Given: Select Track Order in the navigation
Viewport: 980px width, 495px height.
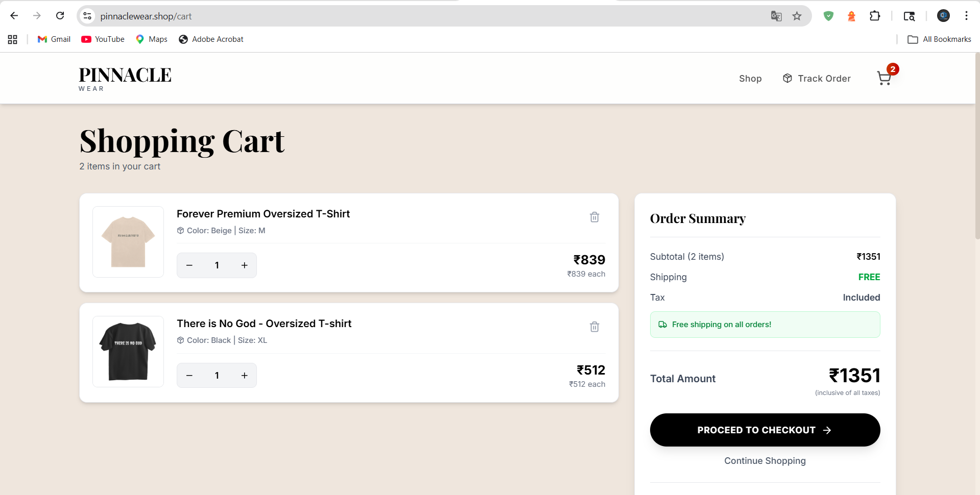Looking at the screenshot, I should tap(823, 78).
